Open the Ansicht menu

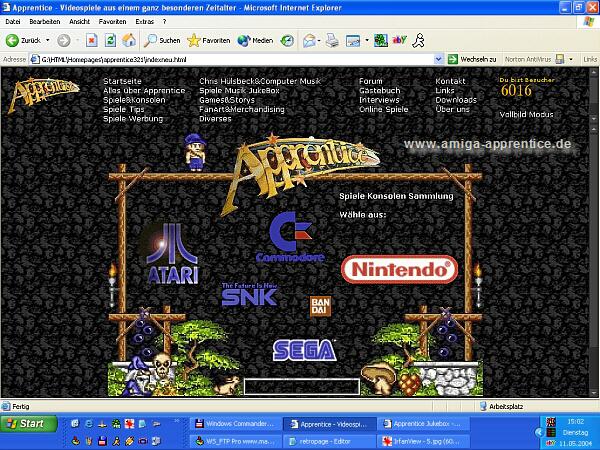(79, 22)
